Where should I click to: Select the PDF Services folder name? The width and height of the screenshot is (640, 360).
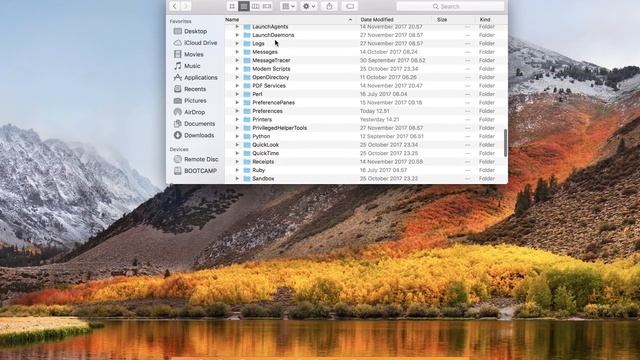pos(269,86)
